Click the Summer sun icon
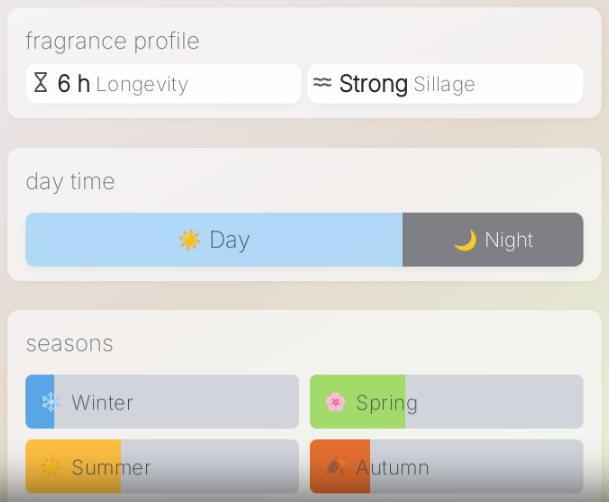Image resolution: width=609 pixels, height=502 pixels. [50, 467]
